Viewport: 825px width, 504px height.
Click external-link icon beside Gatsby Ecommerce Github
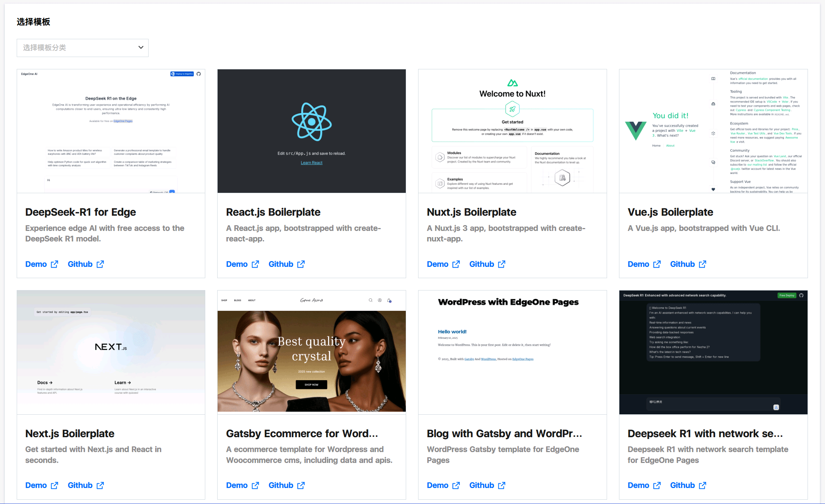(x=301, y=485)
